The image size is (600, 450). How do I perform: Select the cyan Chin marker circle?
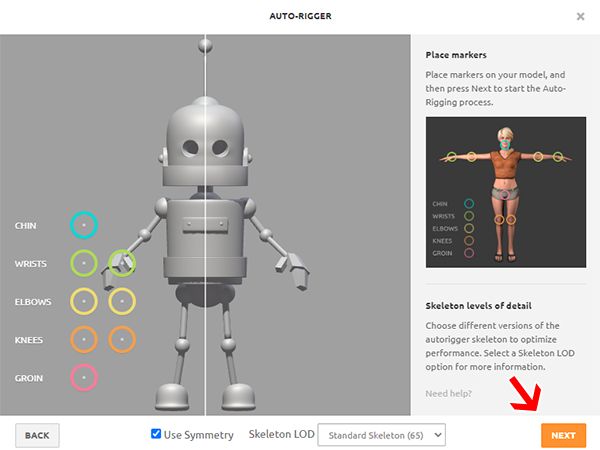coord(84,226)
